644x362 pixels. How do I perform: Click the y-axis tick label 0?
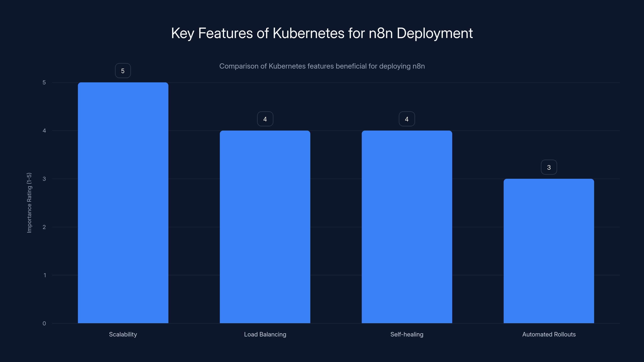[44, 324]
